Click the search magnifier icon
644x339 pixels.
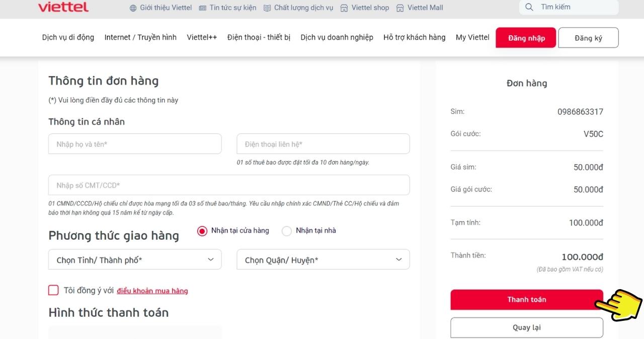(x=529, y=7)
